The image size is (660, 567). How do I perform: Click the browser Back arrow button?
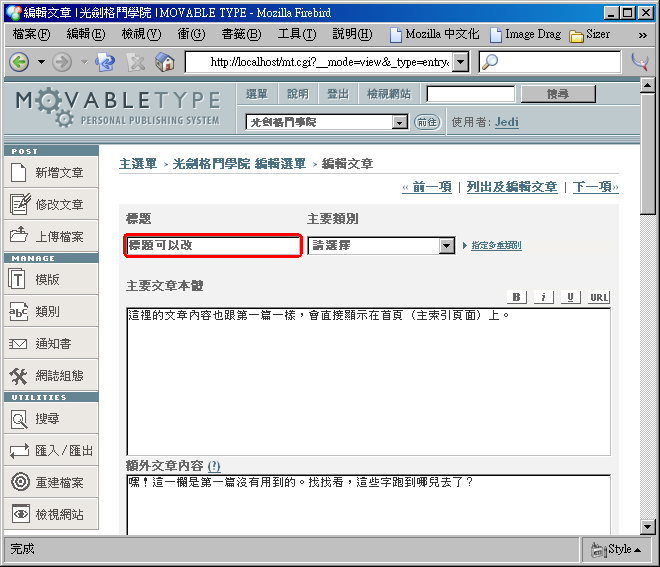tap(19, 63)
